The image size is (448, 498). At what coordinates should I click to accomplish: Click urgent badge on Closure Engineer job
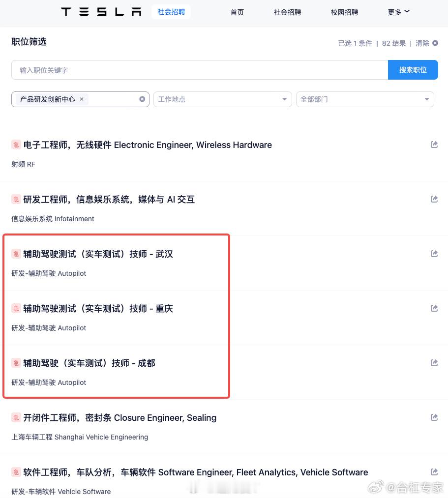coord(16,418)
